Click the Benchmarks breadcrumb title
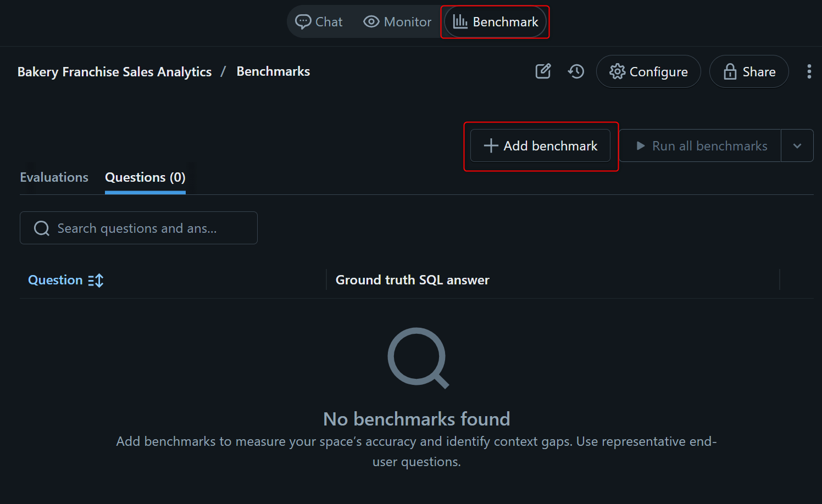This screenshot has height=504, width=822. (x=273, y=71)
